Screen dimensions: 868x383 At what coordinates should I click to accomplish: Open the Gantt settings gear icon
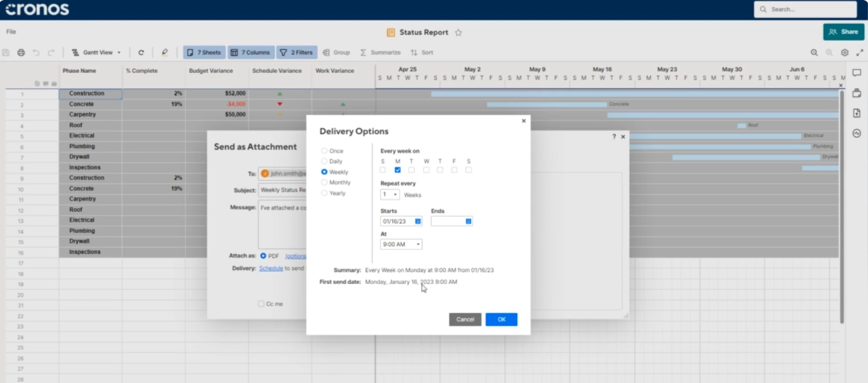[x=845, y=53]
